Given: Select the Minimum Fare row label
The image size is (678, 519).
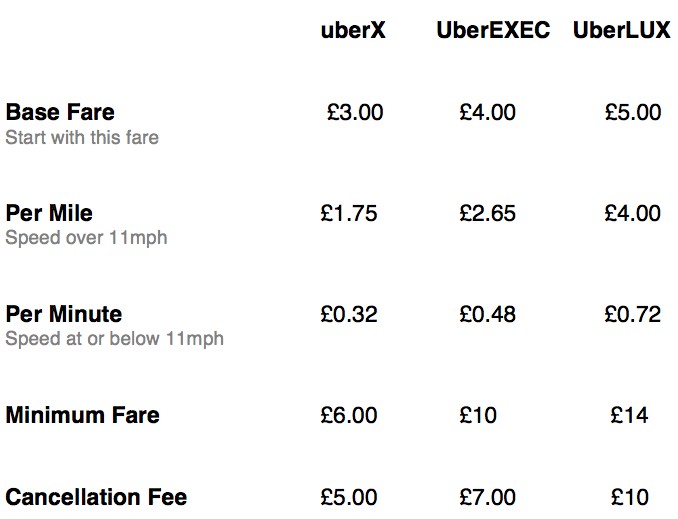Looking at the screenshot, I should [83, 415].
